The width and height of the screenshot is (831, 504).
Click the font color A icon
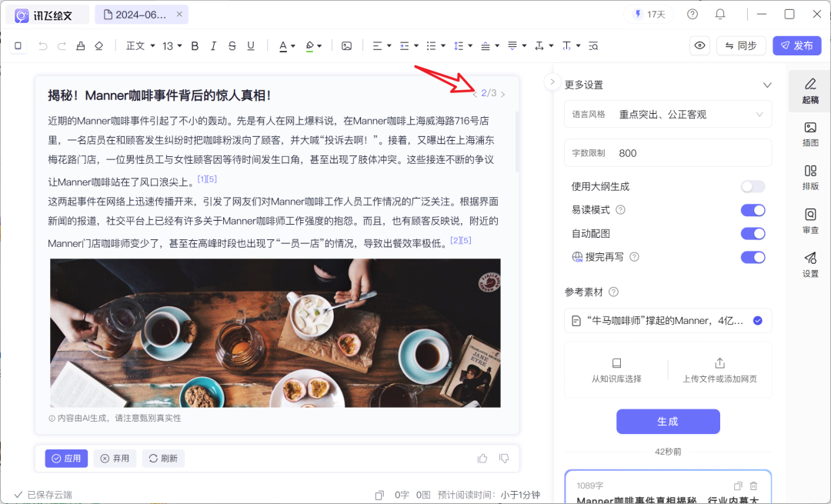(283, 46)
